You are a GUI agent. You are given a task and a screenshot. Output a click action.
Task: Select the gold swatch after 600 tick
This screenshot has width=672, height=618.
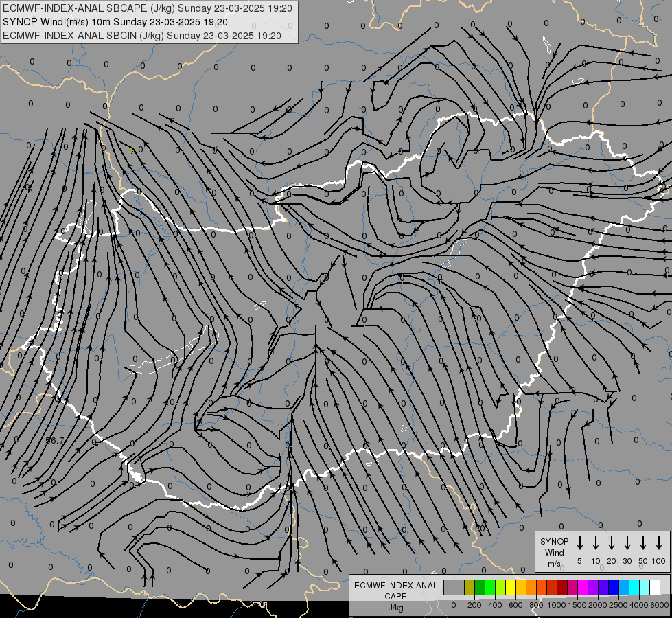point(521,587)
